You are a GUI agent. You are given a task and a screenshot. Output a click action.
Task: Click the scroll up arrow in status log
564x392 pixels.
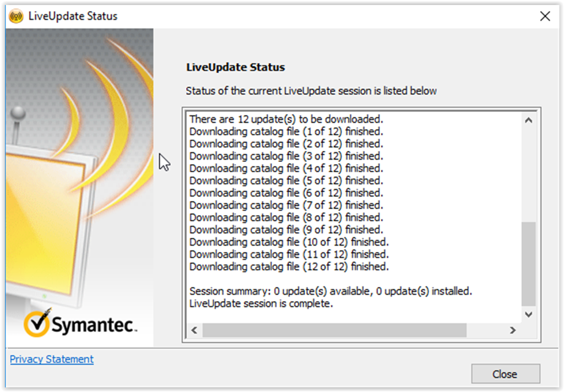528,121
